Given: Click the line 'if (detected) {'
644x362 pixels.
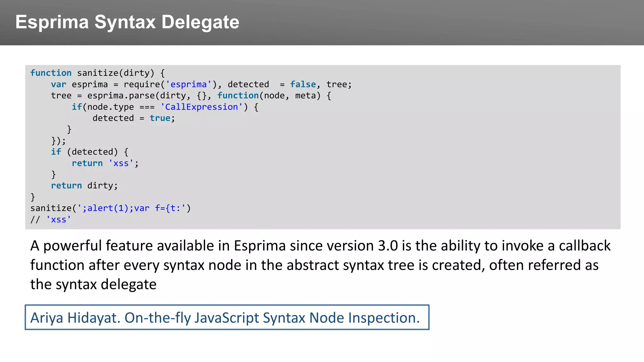Looking at the screenshot, I should (x=90, y=152).
